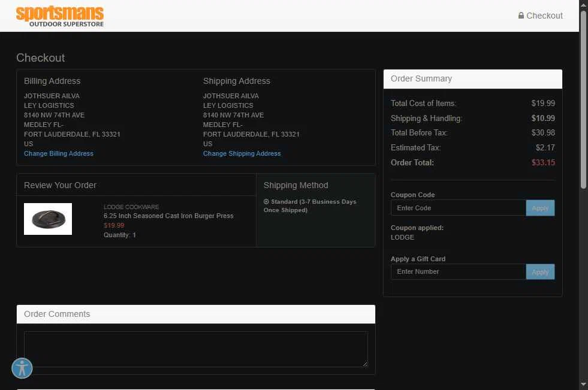
Task: Click the lock icon beside Checkout
Action: point(521,16)
